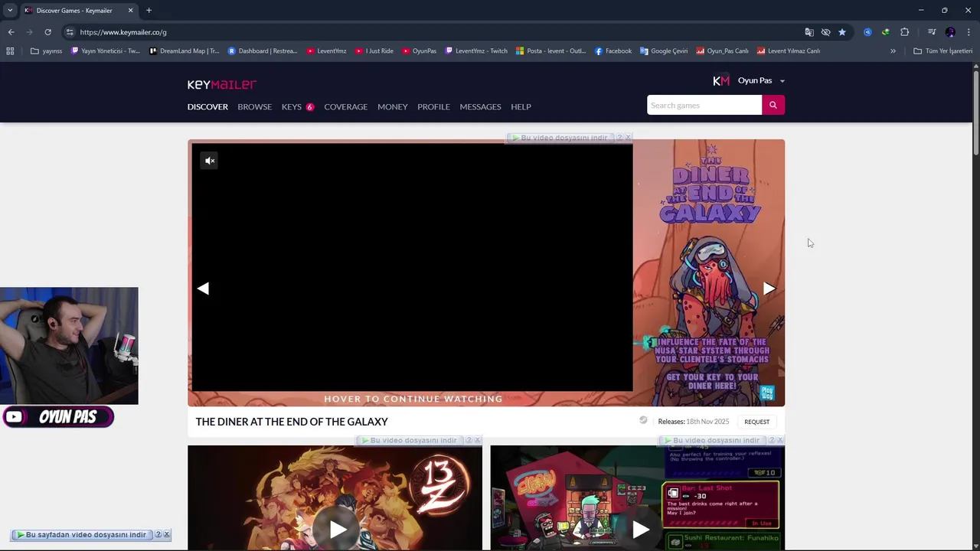Expand the bookmarks overflow chevron
Viewport: 980px width, 551px height.
(x=893, y=51)
